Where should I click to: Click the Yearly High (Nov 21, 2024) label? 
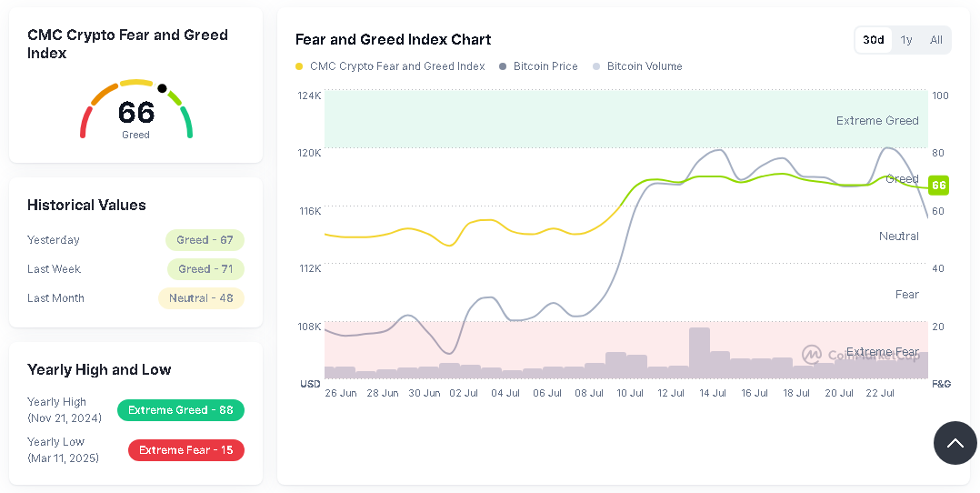coord(64,410)
